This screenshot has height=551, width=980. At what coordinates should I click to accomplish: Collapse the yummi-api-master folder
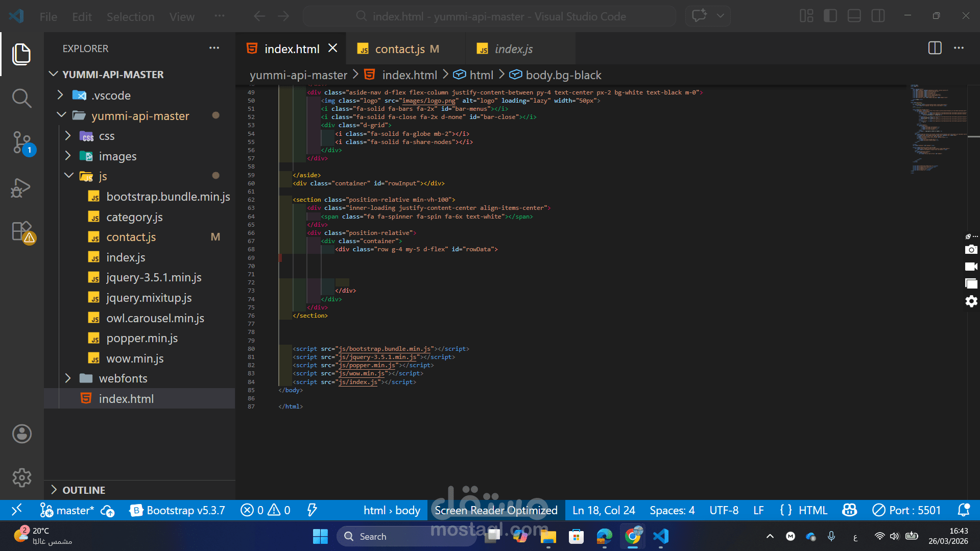pyautogui.click(x=62, y=115)
